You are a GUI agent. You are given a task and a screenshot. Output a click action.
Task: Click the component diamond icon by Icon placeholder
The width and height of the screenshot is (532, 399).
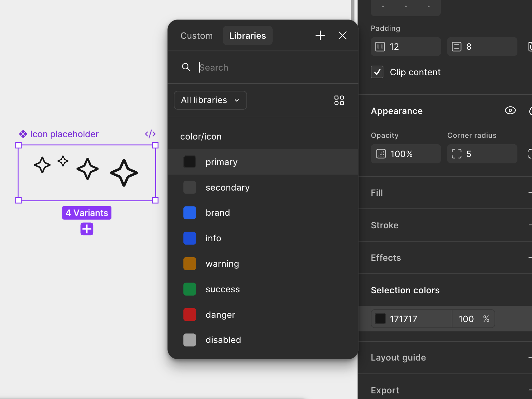click(23, 134)
